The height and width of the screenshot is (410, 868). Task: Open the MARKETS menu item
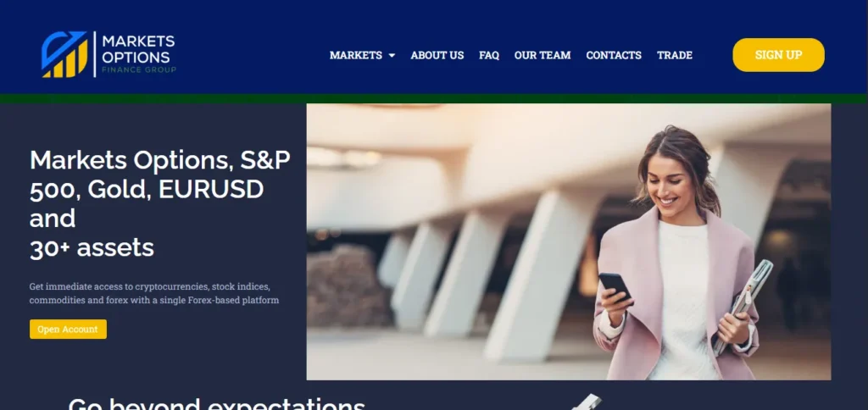tap(355, 55)
